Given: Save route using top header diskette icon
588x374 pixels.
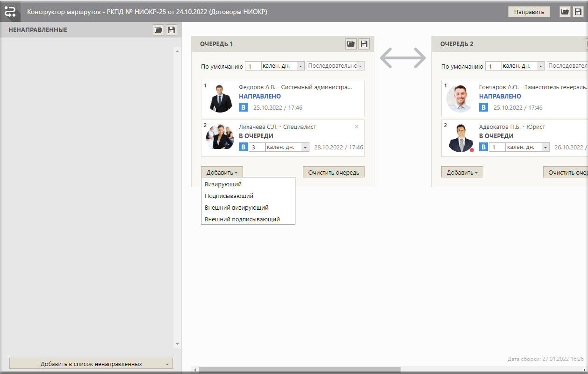Looking at the screenshot, I should coord(578,12).
